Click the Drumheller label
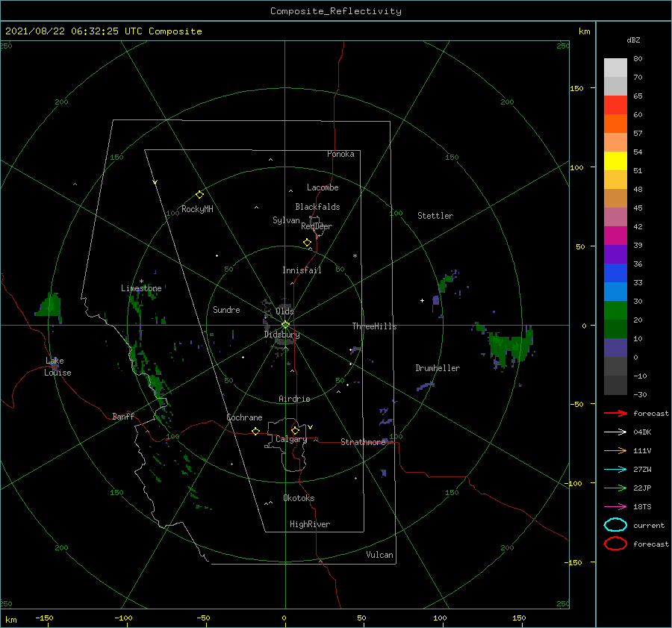 (438, 368)
